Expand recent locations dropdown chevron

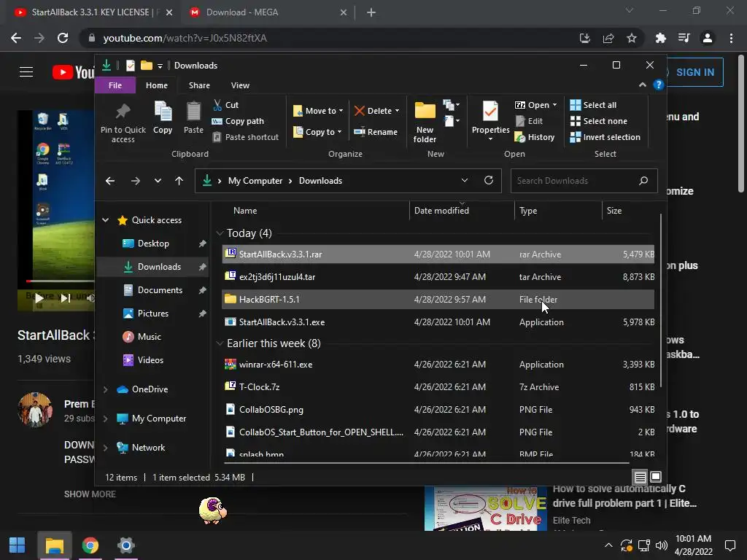coord(158,181)
